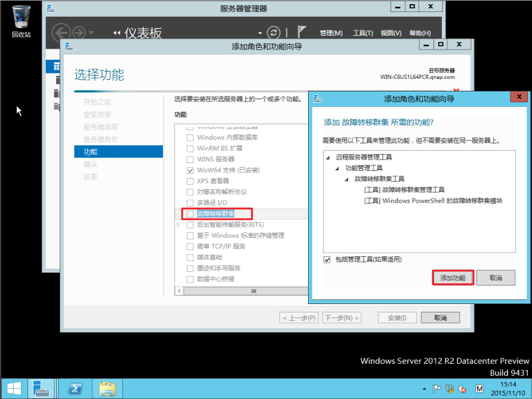Viewport: 532px width, 399px height.
Task: Click the Action Center flag tray icon
Action: tap(436, 389)
